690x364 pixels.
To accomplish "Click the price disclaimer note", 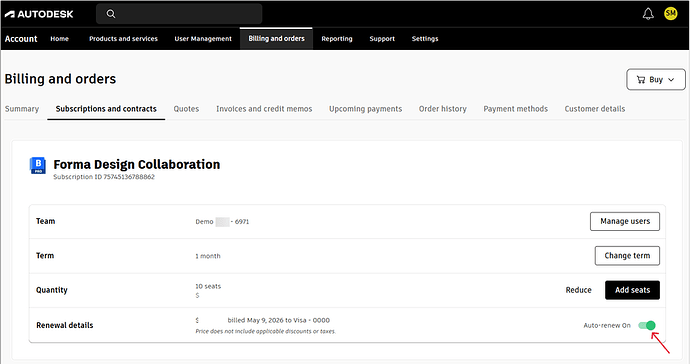I will pos(265,331).
